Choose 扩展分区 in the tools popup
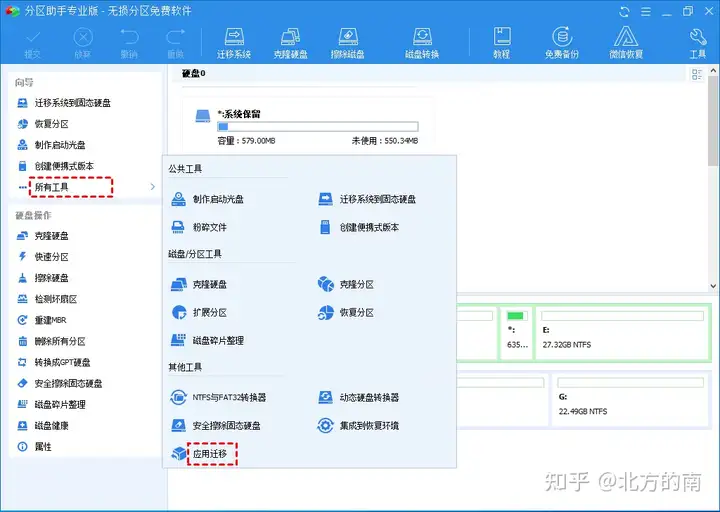720x512 pixels. click(199, 313)
